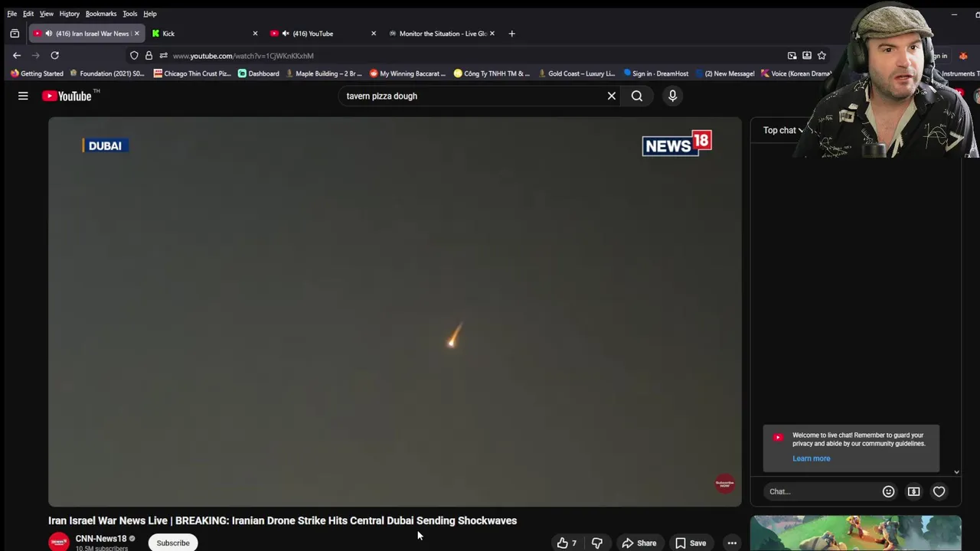Close the Iran Israel War News tab
Image resolution: width=980 pixels, height=551 pixels.
[136, 34]
